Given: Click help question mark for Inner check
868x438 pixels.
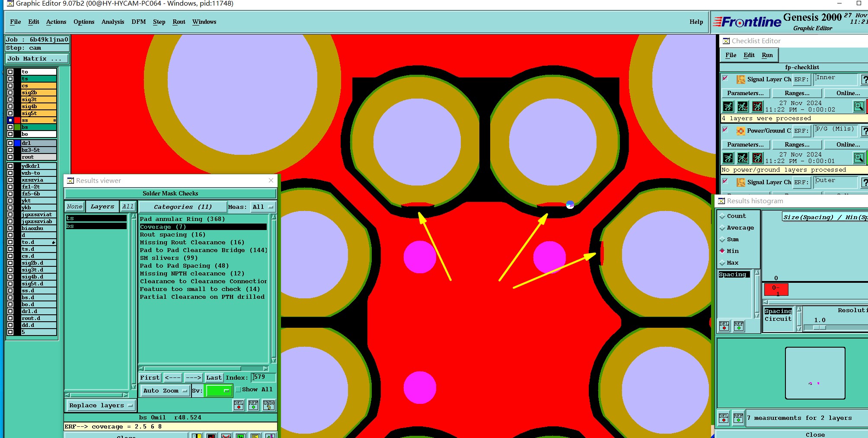Looking at the screenshot, I should 865,80.
